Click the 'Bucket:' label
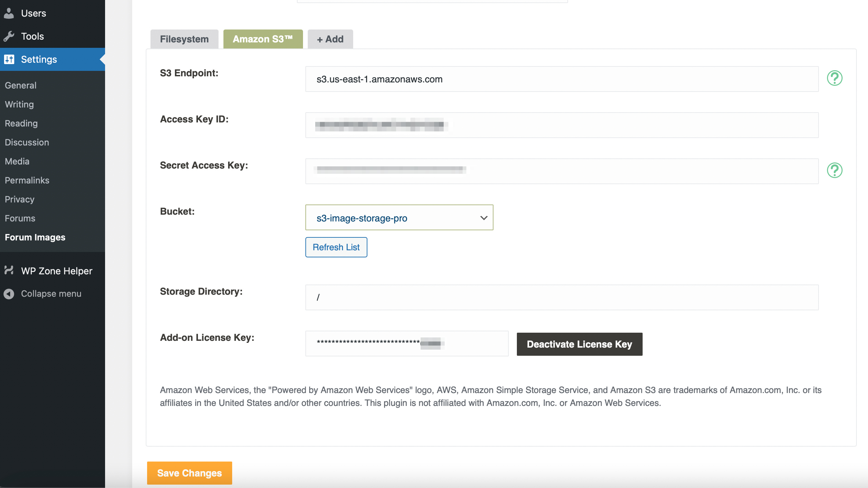Image resolution: width=868 pixels, height=488 pixels. 177,211
